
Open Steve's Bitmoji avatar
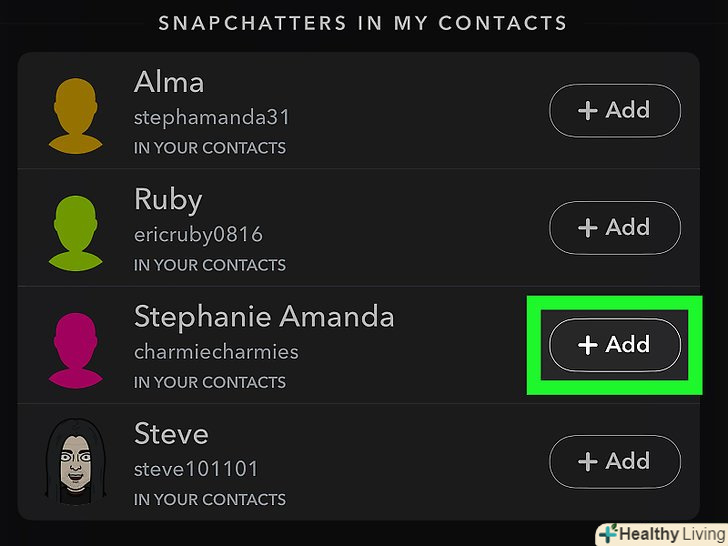click(x=76, y=464)
